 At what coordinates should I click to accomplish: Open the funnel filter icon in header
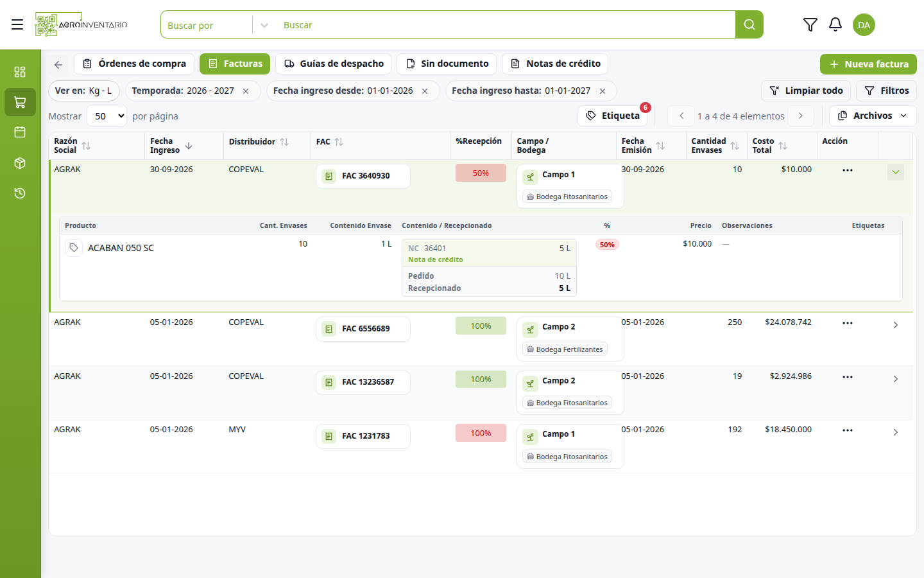pos(810,24)
